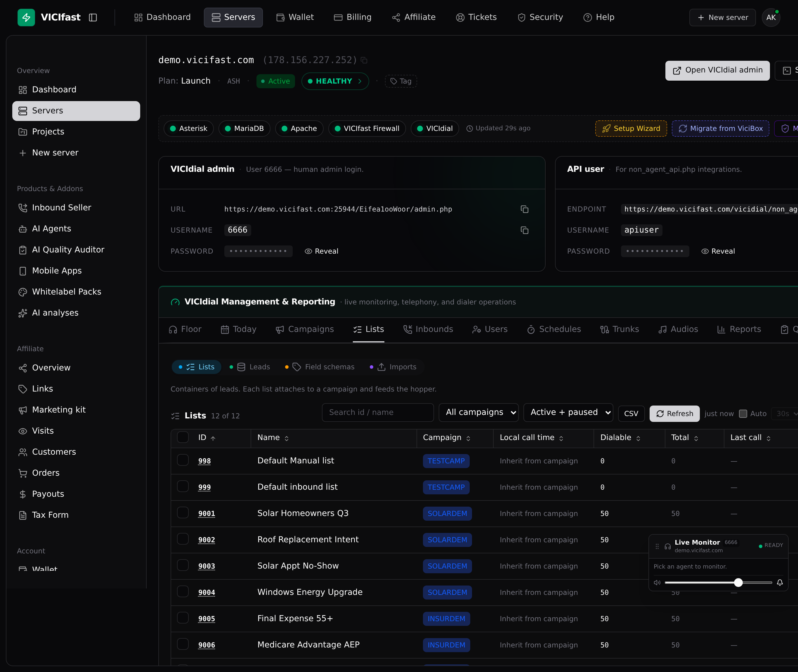The height and width of the screenshot is (672, 798).
Task: Reveal the API user password
Action: pos(718,252)
